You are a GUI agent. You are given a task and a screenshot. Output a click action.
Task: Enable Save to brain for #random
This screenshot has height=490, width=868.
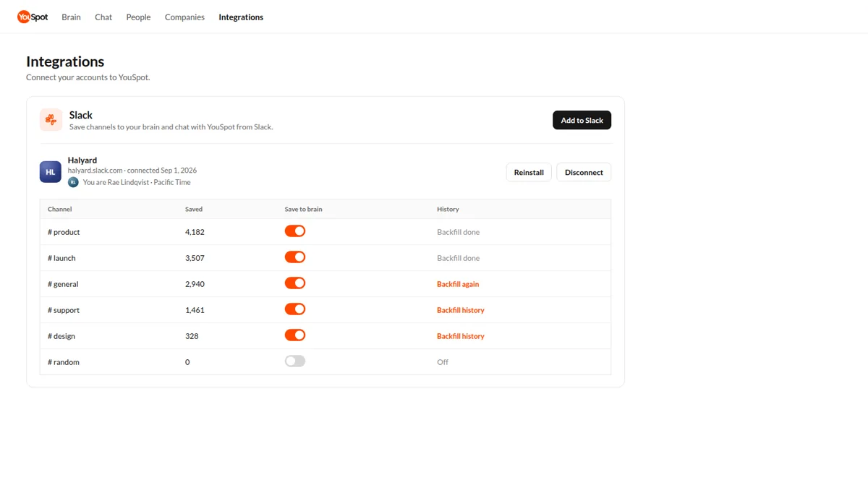(x=295, y=361)
